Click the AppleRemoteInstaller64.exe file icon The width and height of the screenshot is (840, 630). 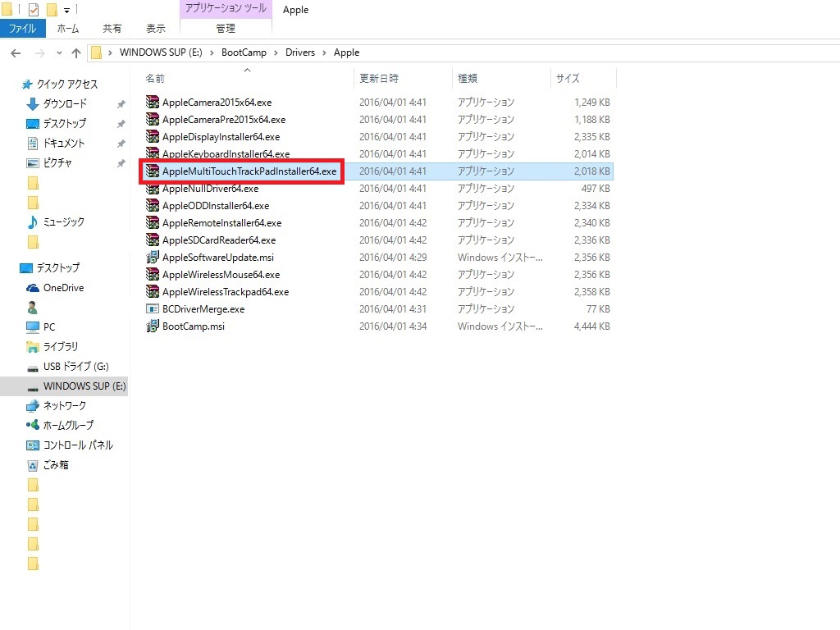[153, 222]
